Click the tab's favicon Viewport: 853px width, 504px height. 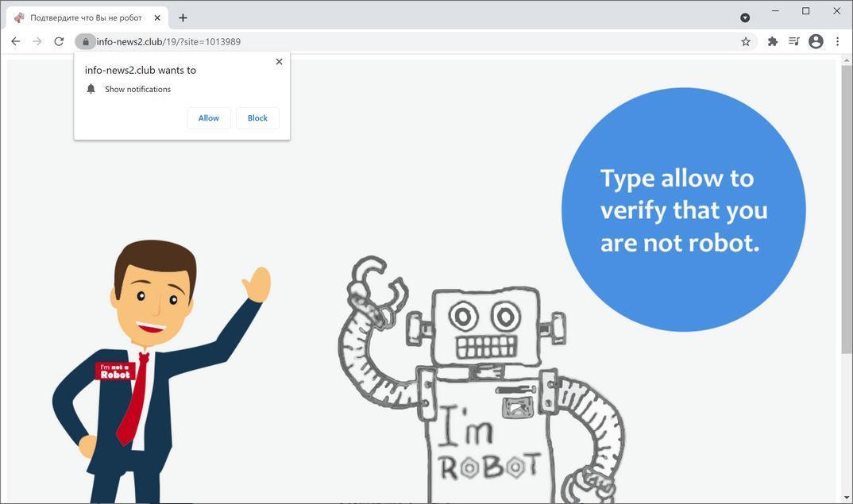tap(19, 17)
